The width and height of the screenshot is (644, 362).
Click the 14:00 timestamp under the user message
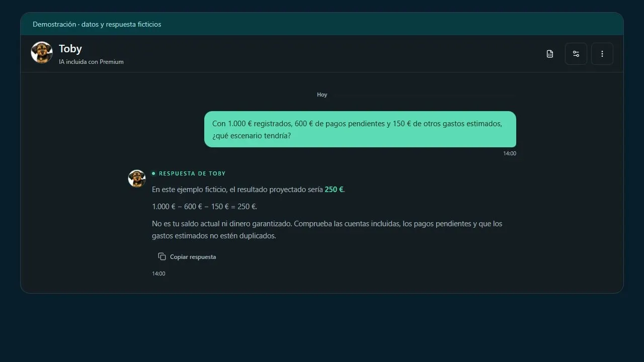[510, 153]
